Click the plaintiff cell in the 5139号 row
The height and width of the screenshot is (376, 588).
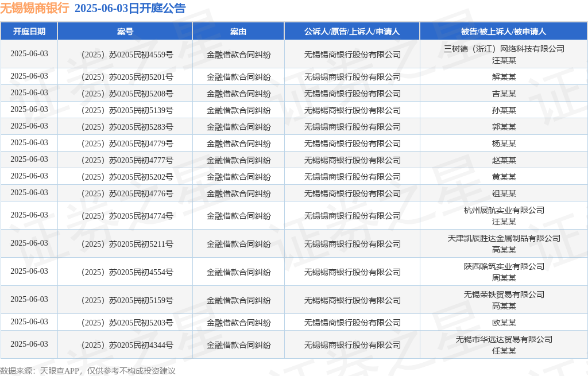coord(352,110)
